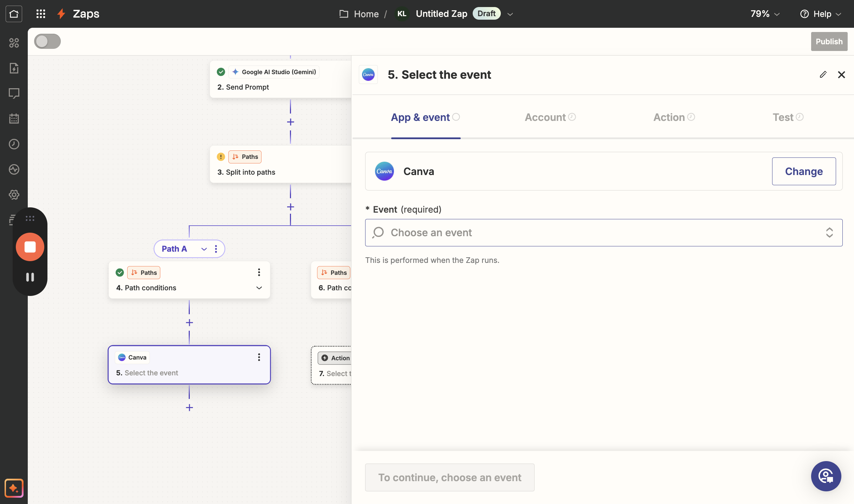Select step 6 Path conditions card
The width and height of the screenshot is (854, 504).
[x=331, y=280]
